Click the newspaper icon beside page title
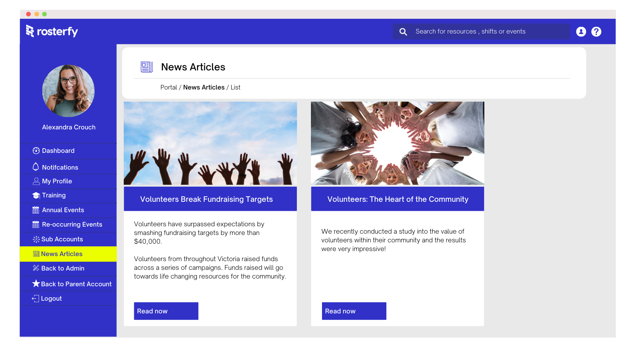Screen dimensions: 644x362 point(147,67)
